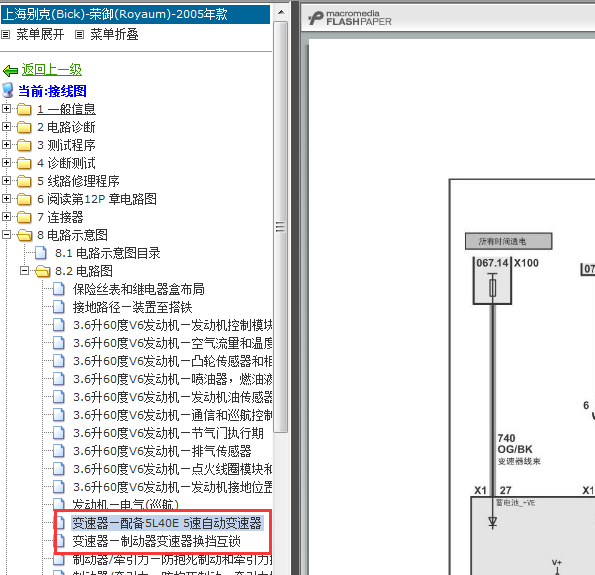Click the 菜单折叠 list icon
595x575 pixels.
click(x=79, y=35)
